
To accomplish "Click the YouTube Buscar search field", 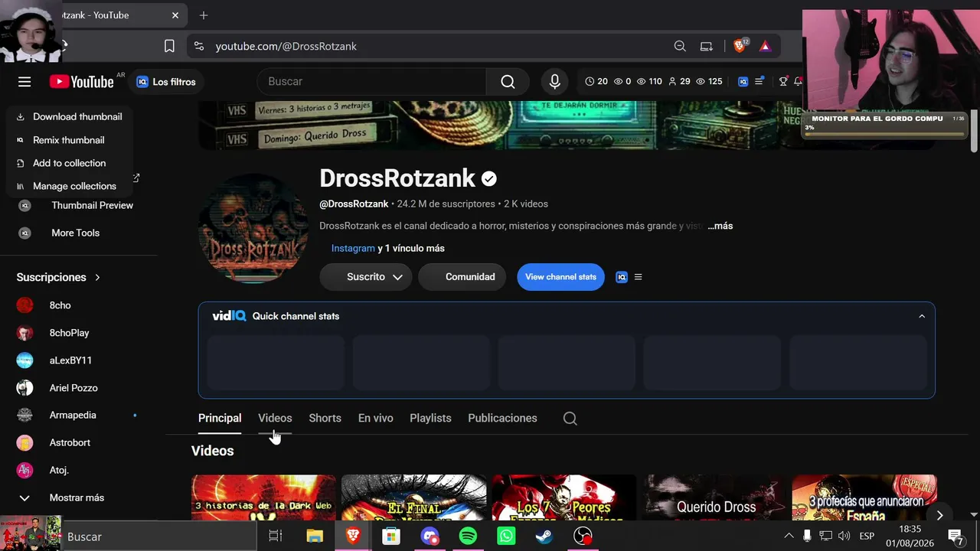I will (372, 82).
